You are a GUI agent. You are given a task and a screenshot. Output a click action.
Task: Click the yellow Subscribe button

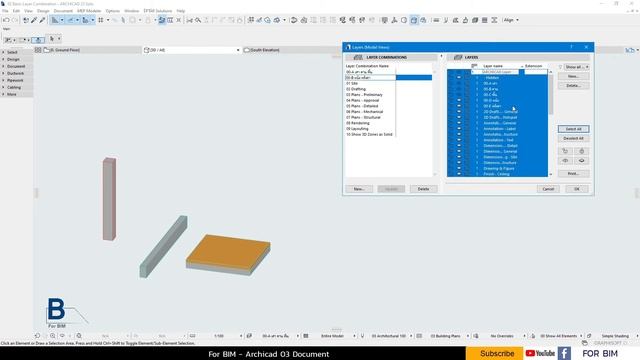click(494, 353)
